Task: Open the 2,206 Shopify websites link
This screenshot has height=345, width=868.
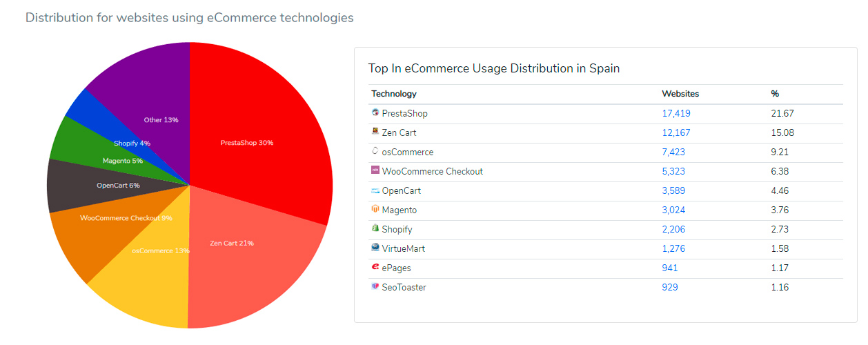Action: pos(673,229)
